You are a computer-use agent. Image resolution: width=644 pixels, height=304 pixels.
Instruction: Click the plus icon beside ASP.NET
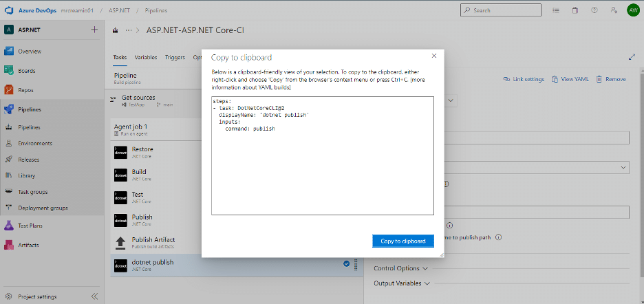[94, 30]
